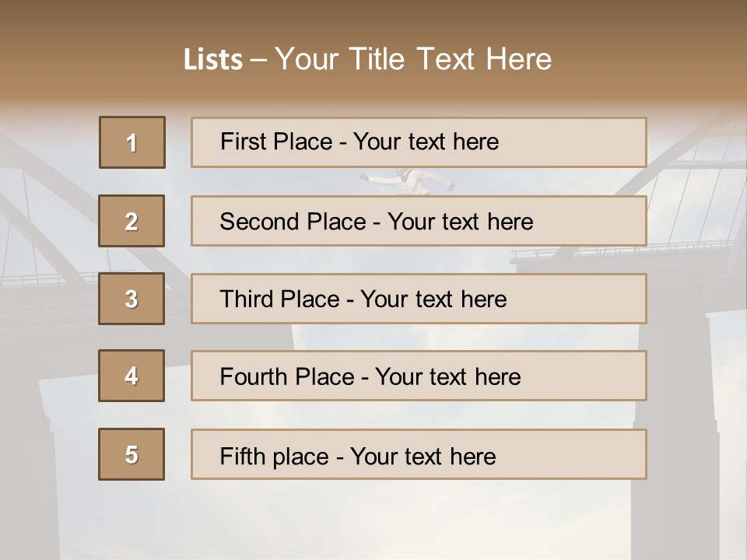Select the 'Your Title Text Here' phrase
This screenshot has height=560, width=747.
[413, 59]
